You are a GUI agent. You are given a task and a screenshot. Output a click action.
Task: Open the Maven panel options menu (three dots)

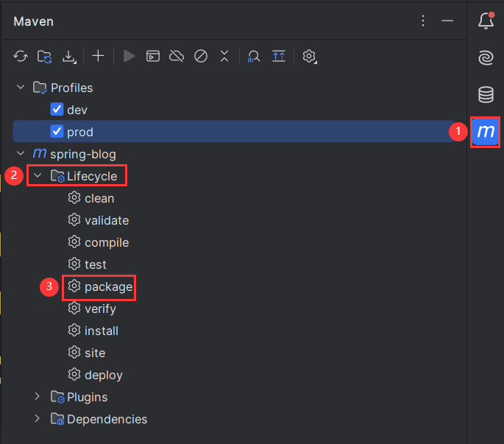pos(423,21)
